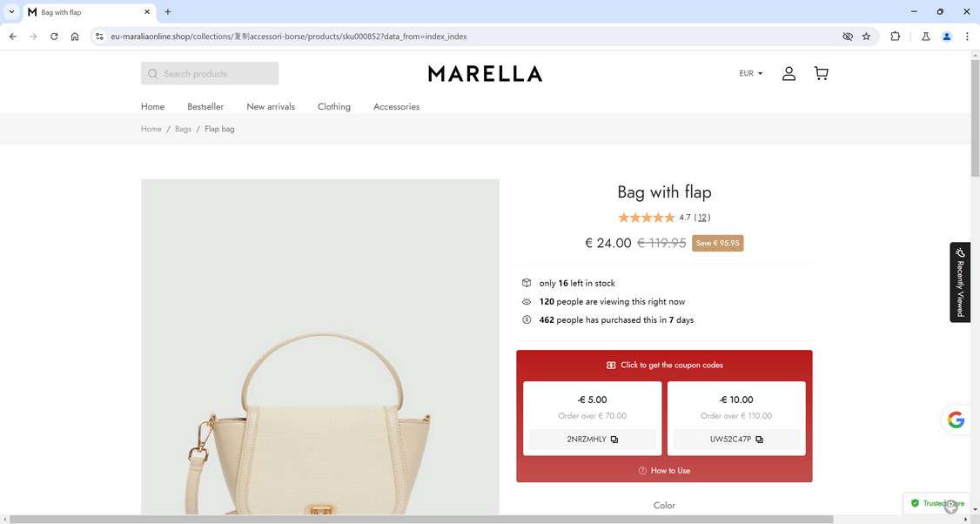Open the Accessories menu
Screen dimensions: 980x524
[x=396, y=106]
